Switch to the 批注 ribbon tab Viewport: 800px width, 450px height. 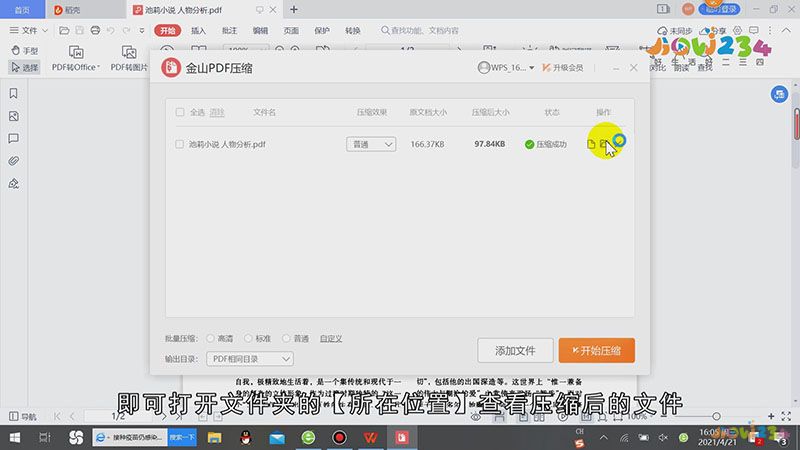[229, 31]
